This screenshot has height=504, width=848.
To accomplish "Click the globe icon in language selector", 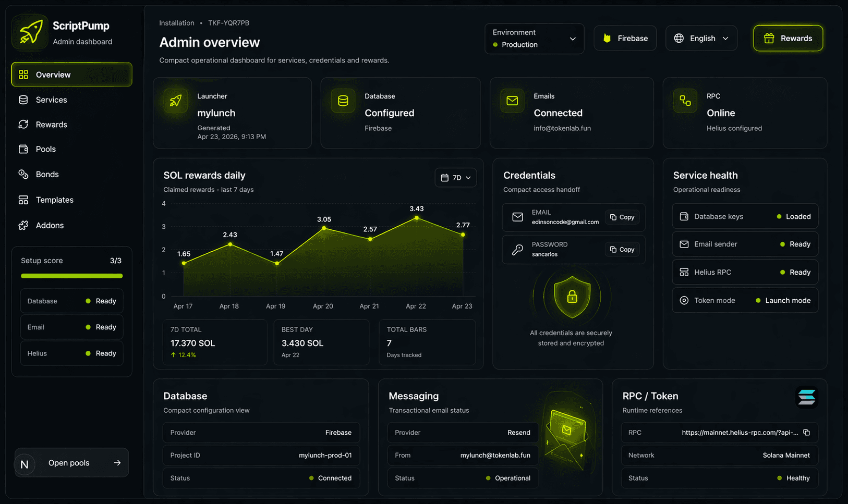I will (x=679, y=39).
